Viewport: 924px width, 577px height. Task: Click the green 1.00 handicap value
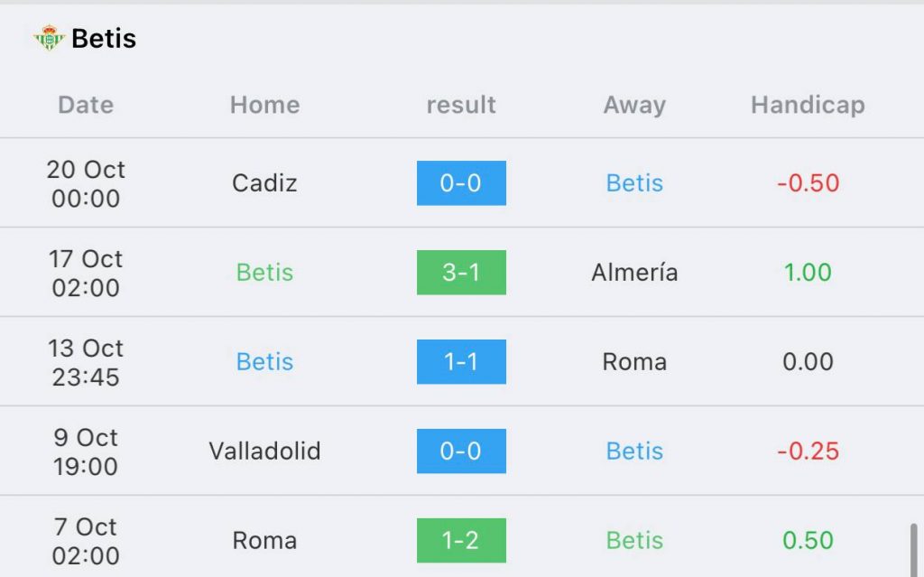(808, 273)
